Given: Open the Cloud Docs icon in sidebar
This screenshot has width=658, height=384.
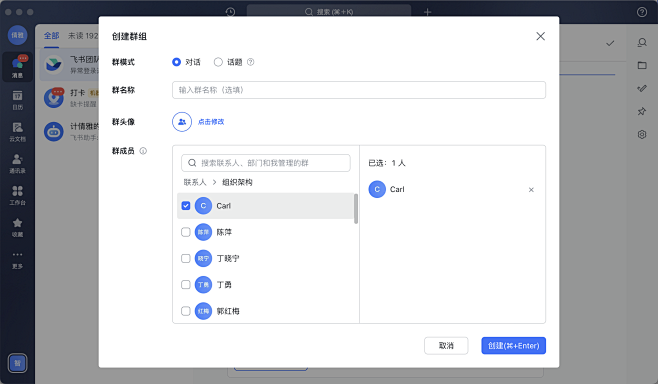Looking at the screenshot, I should (17, 132).
